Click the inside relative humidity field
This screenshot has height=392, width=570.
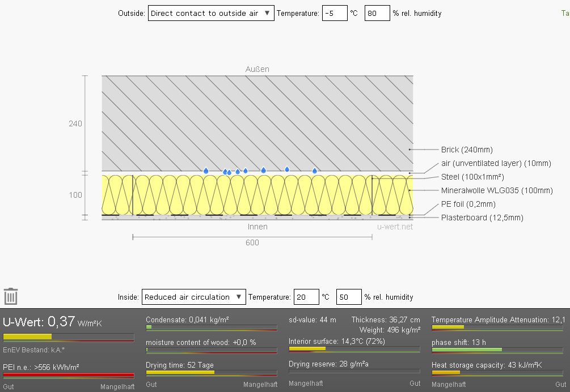[348, 297]
